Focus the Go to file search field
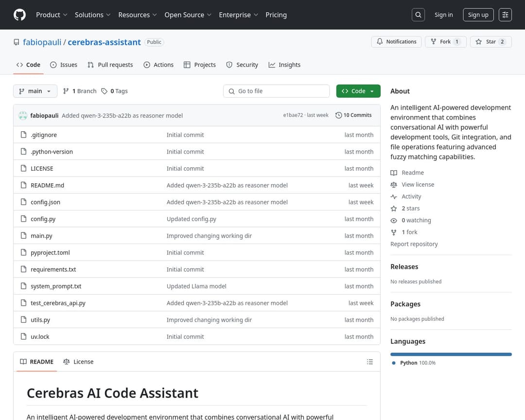Viewport: 525px width, 420px height. 276,91
